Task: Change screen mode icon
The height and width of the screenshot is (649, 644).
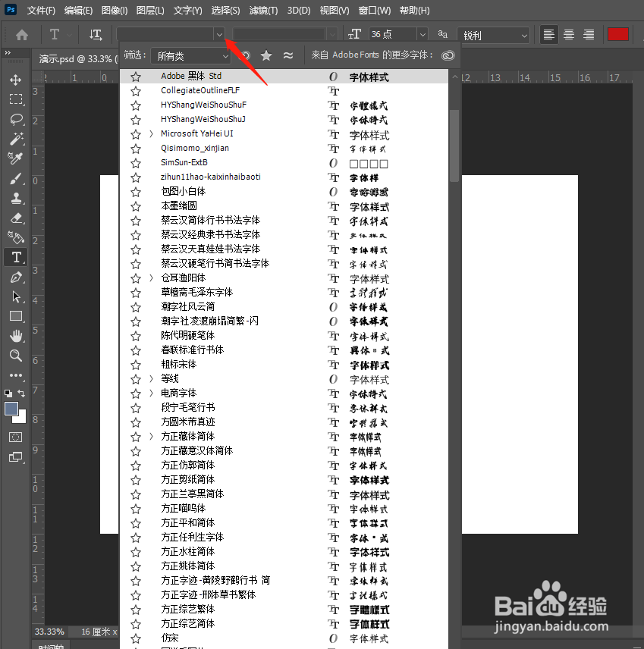Action: [x=16, y=457]
